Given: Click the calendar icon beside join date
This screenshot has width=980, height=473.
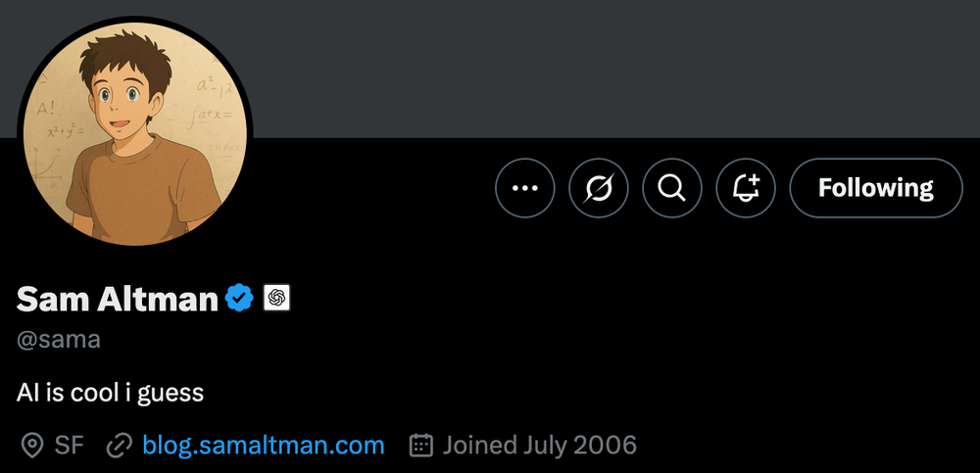Looking at the screenshot, I should click(421, 447).
